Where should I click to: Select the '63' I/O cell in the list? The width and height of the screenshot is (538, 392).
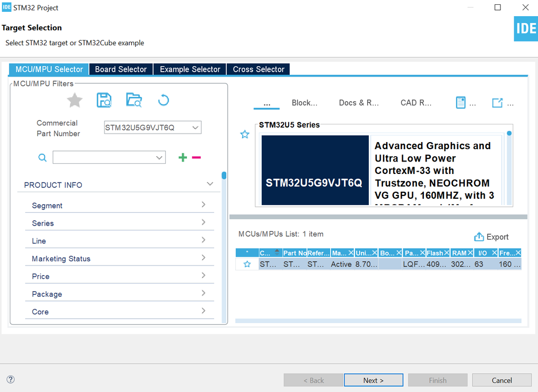[486, 264]
